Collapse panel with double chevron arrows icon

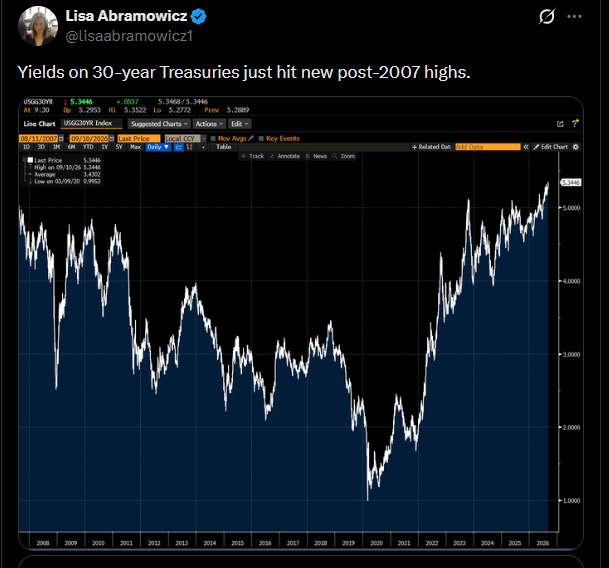(x=526, y=147)
